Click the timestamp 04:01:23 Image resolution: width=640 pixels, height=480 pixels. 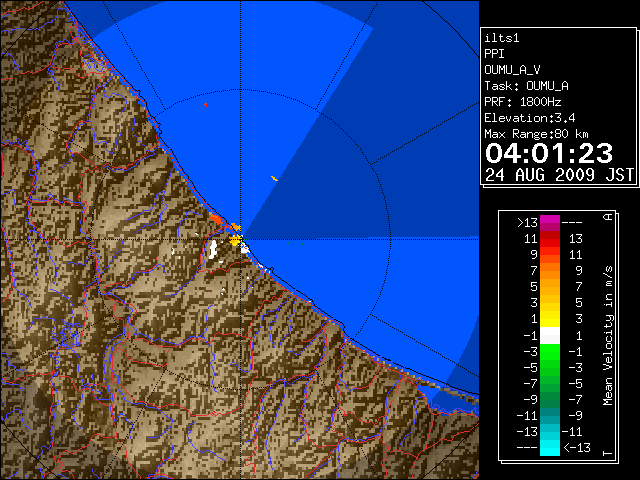(549, 153)
